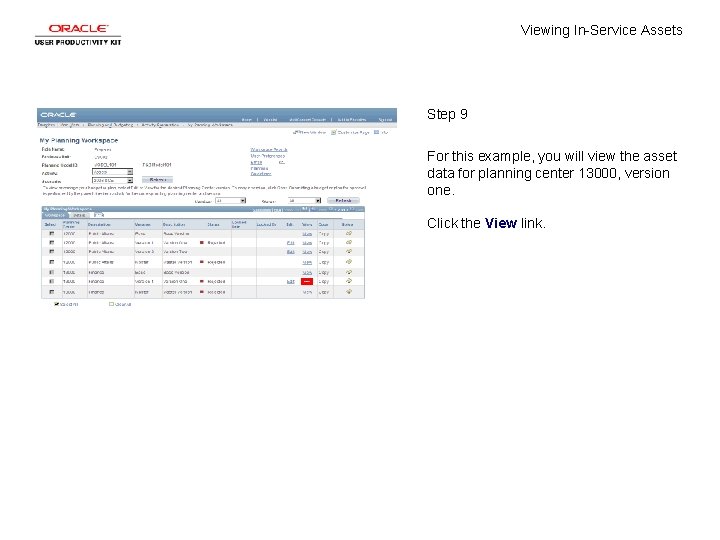Click the Version column header
720x540 pixels.
click(142, 225)
